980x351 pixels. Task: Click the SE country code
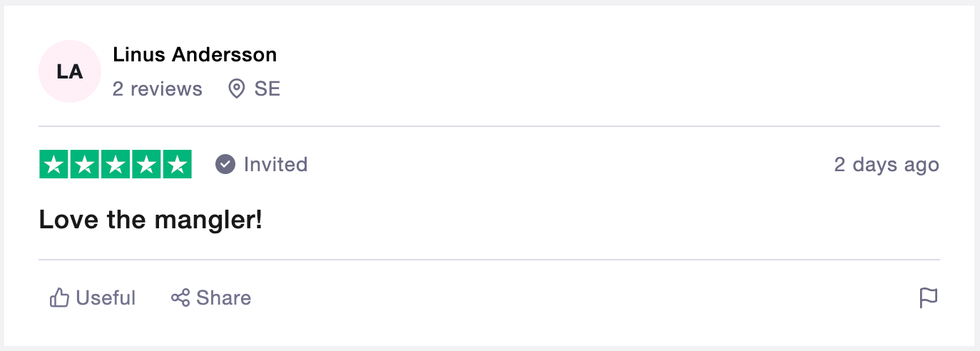click(x=267, y=89)
